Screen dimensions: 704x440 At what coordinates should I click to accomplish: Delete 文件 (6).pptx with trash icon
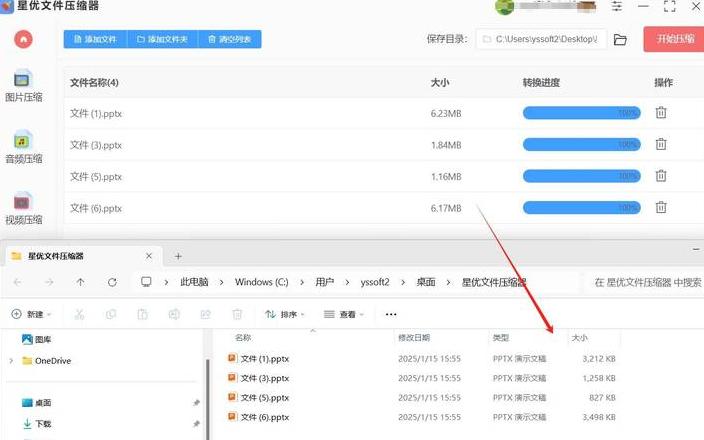(661, 207)
